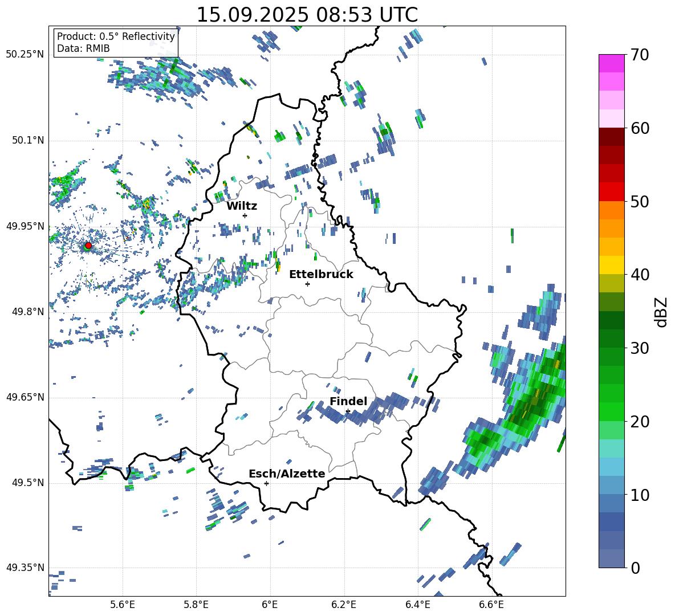675x616 pixels.
Task: Click the colorbar tick label 60
Action: [x=640, y=128]
